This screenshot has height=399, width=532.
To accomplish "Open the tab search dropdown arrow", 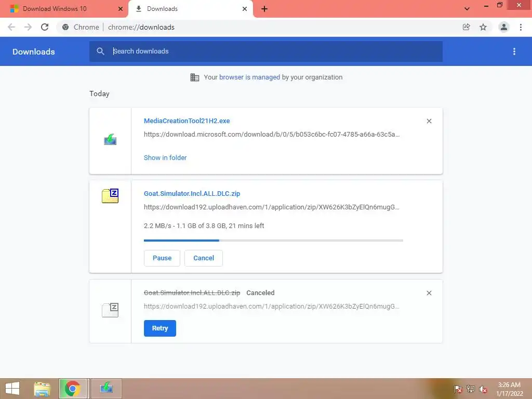I will click(x=467, y=9).
